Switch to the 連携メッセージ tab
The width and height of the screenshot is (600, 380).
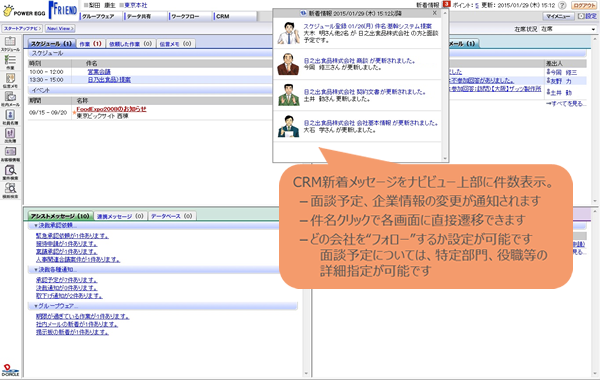tap(120, 216)
